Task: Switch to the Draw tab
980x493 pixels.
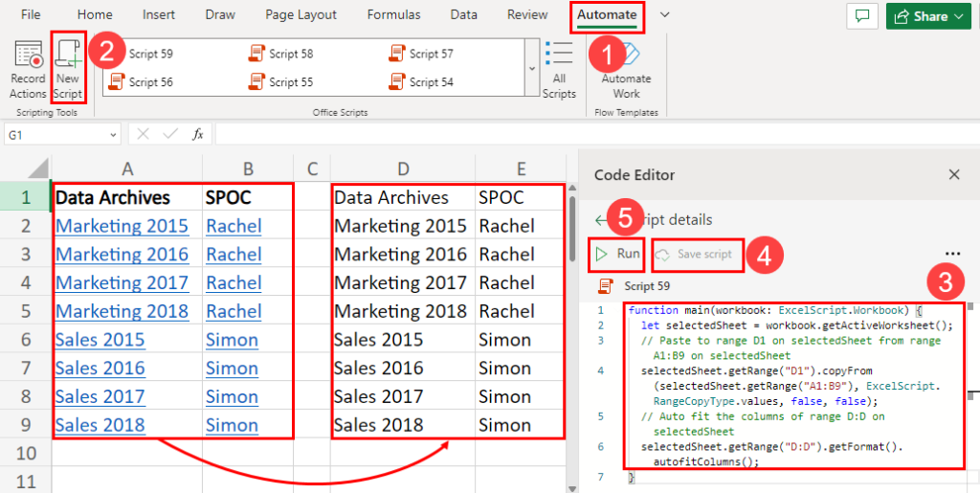Action: [218, 15]
